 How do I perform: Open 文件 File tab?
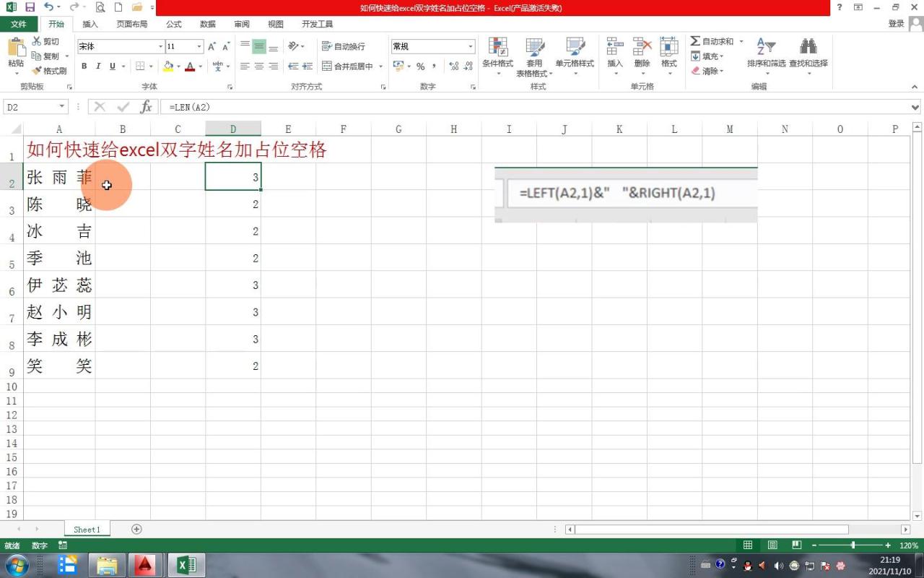coord(18,24)
